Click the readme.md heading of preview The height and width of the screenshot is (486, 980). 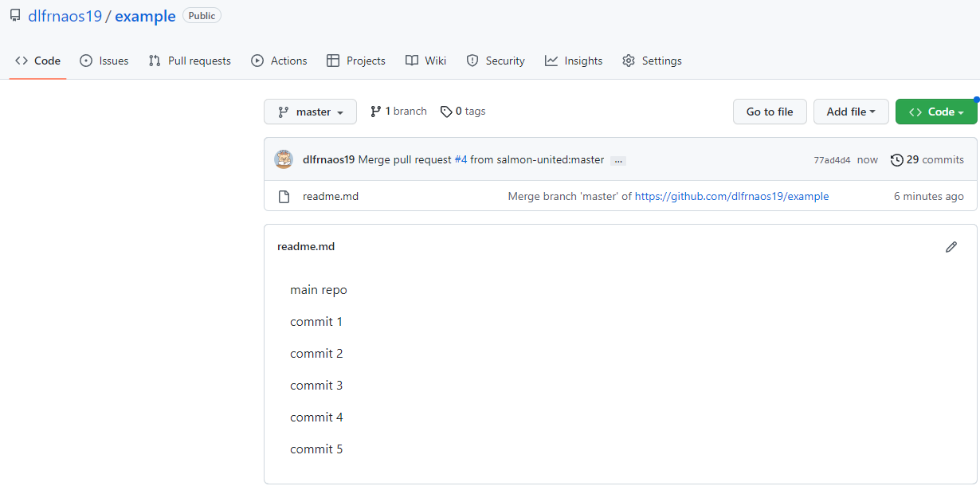[x=306, y=246]
